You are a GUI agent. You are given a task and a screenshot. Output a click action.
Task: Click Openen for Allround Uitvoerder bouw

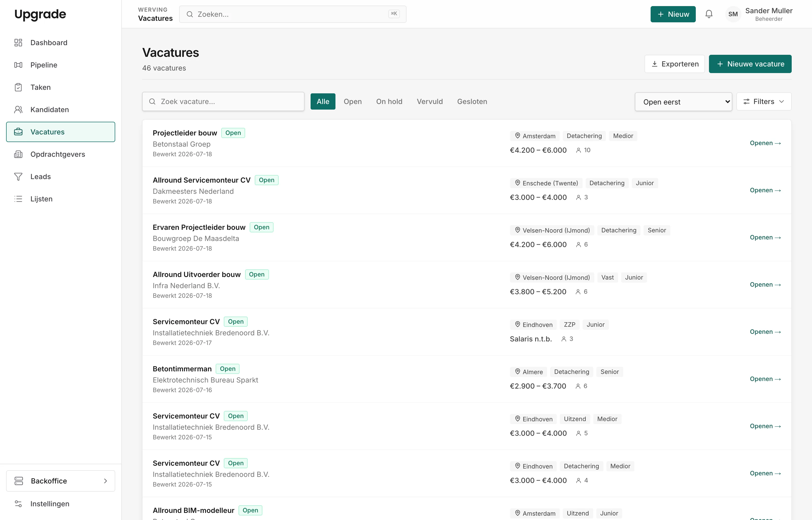click(765, 285)
